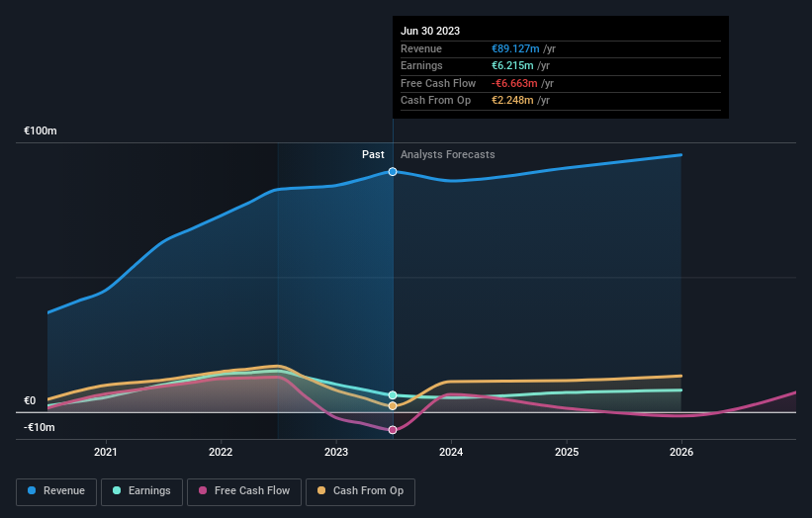Screen dimensions: 812x518
Task: Click the Past label on the chart
Action: [373, 155]
